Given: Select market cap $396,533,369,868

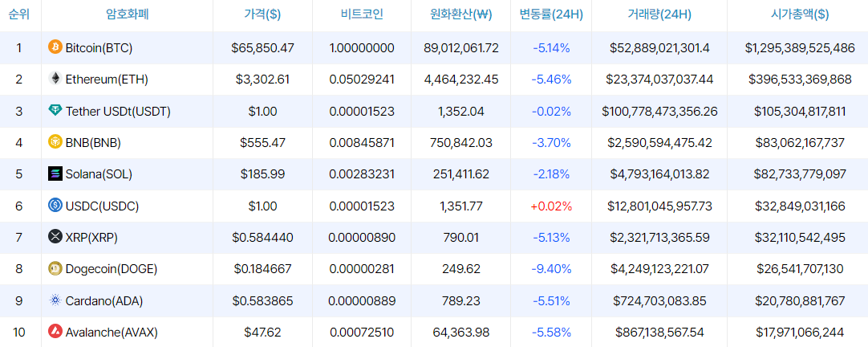Looking at the screenshot, I should [x=800, y=80].
